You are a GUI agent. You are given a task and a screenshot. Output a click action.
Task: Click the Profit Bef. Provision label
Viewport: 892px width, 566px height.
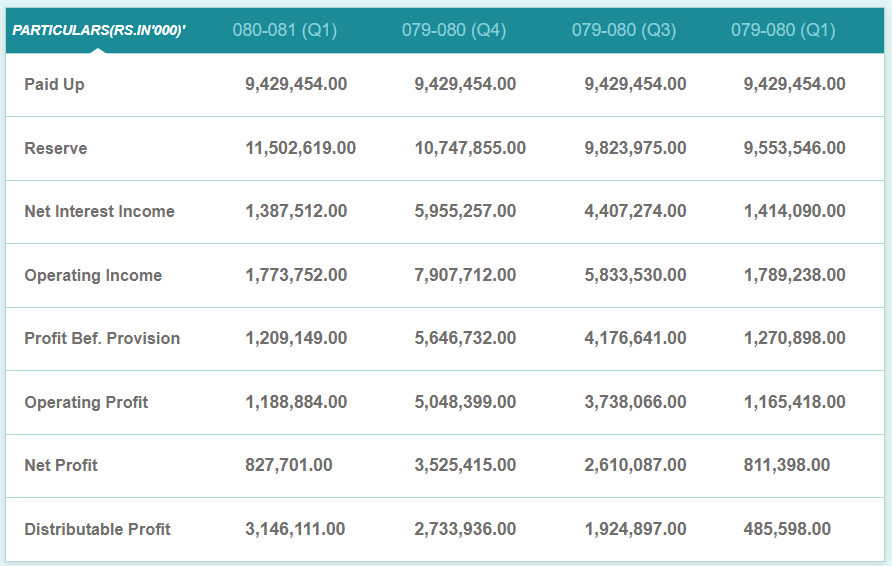(x=102, y=339)
